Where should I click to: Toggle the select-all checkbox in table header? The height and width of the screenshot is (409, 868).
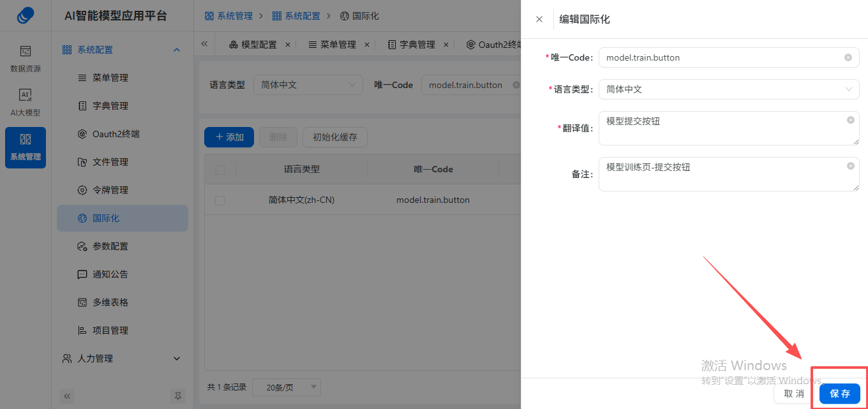click(x=220, y=170)
